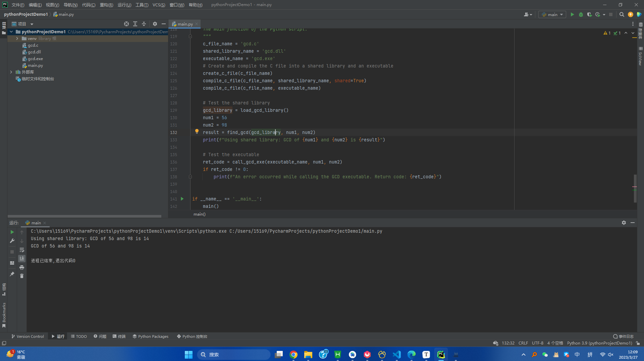Click UTF-8 encoding in status bar

pos(538,343)
